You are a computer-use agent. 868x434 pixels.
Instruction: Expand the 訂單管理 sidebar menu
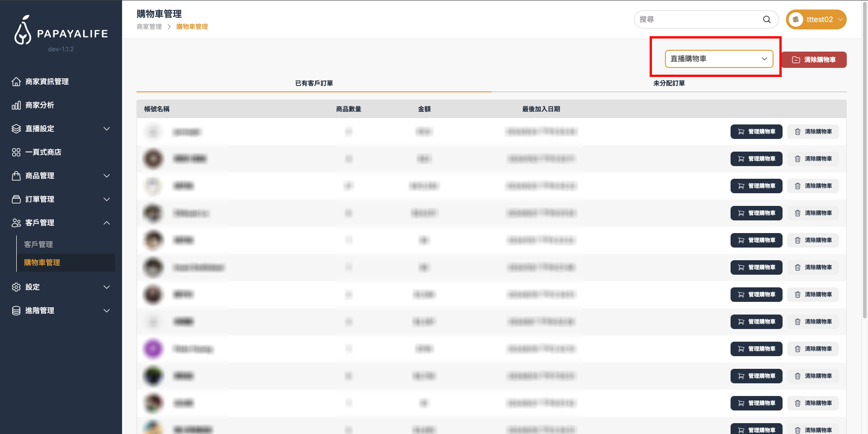pyautogui.click(x=107, y=199)
